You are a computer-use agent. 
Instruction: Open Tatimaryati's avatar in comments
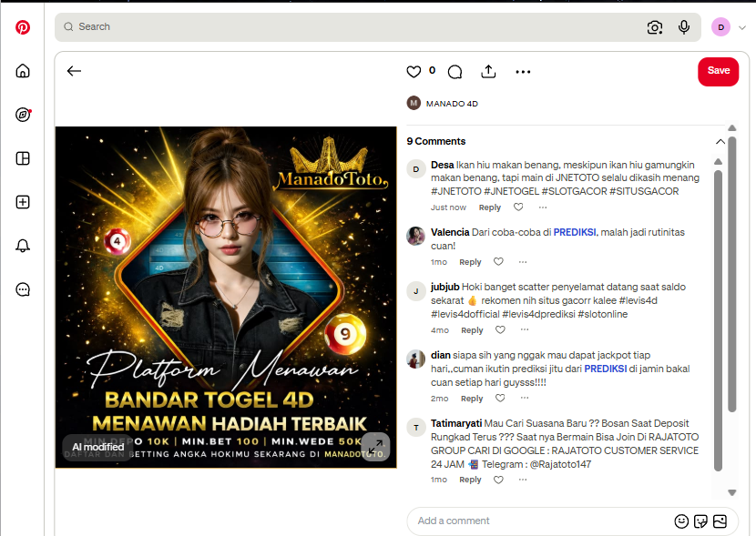[x=415, y=427]
